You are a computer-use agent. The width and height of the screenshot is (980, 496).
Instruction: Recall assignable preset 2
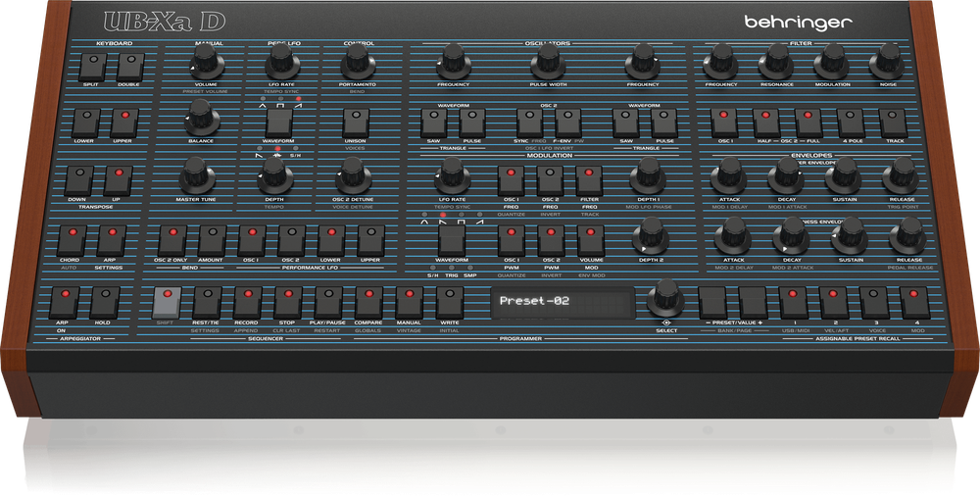click(x=834, y=302)
